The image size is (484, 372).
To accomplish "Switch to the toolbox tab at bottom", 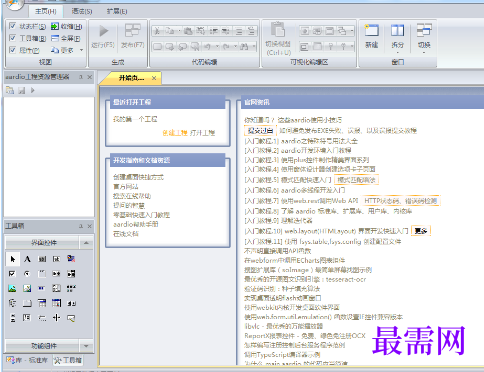I will click(68, 360).
